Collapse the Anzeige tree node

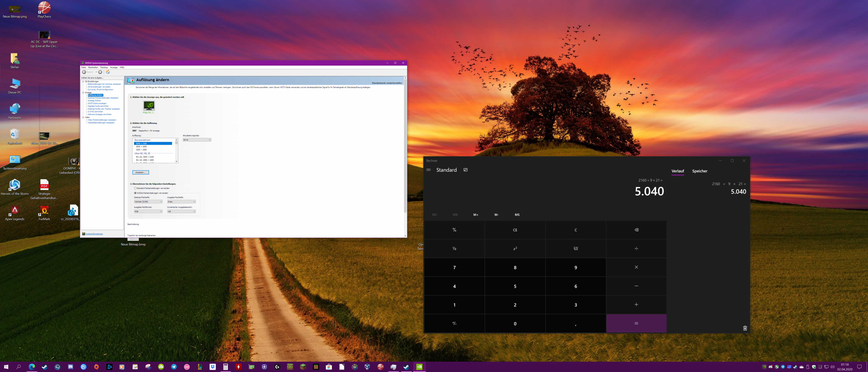83,92
